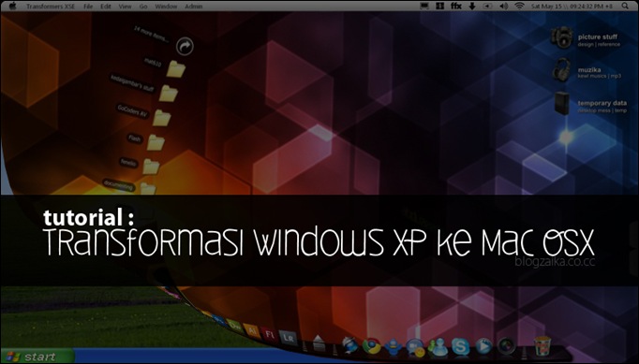Open Adobe Illustrator (Ai) dock icon
Viewport: 639px width, 364px height.
(251, 330)
